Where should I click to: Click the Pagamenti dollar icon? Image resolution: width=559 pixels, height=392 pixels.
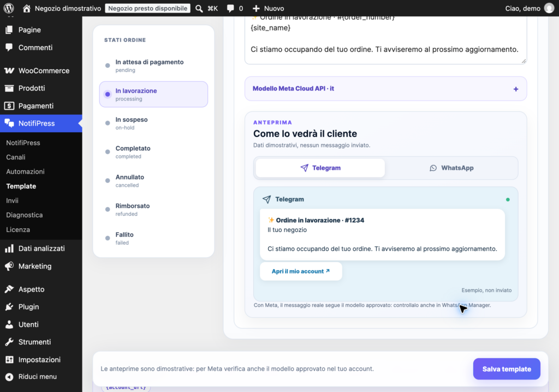point(9,106)
